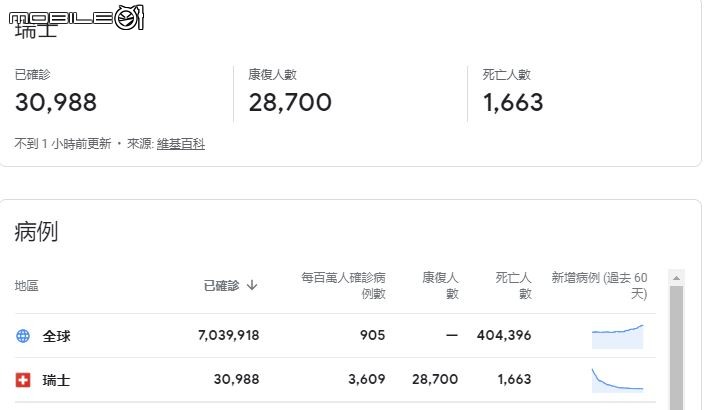Screen dimensions: 717x410
Task: Click 1,663 in the 瑞士 table row
Action: click(514, 379)
